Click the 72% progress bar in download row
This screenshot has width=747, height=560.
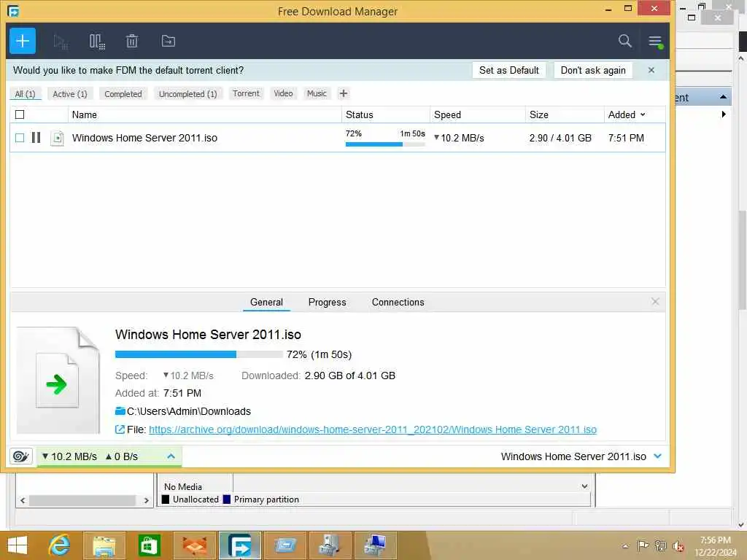point(385,144)
